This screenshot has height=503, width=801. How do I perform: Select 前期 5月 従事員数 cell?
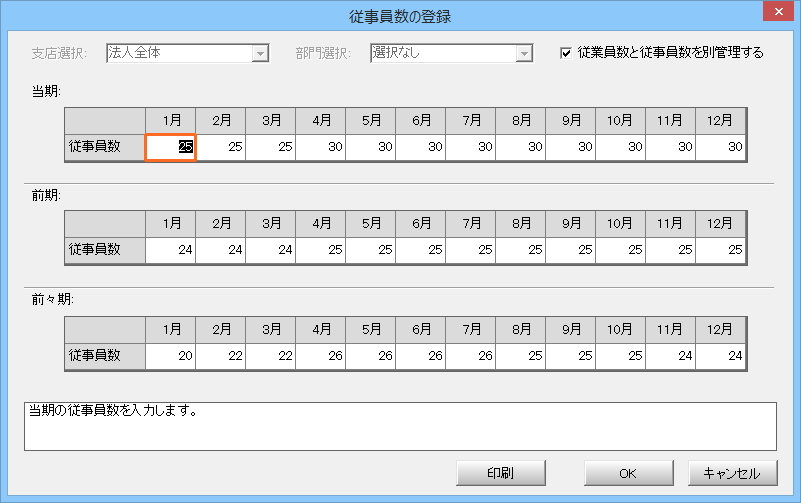(x=370, y=250)
